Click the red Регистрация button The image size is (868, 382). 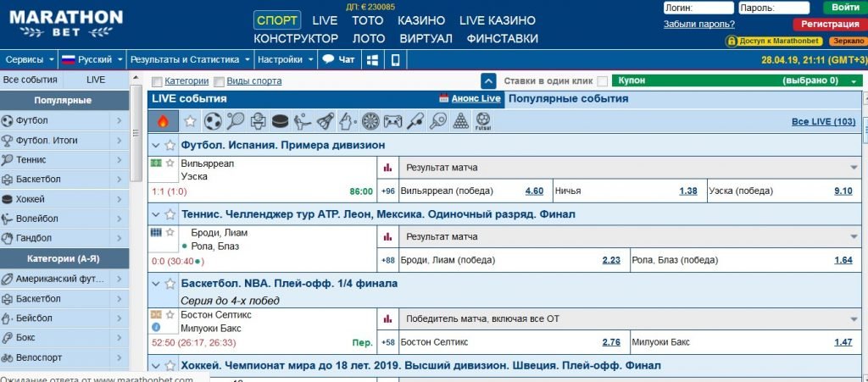(x=830, y=24)
